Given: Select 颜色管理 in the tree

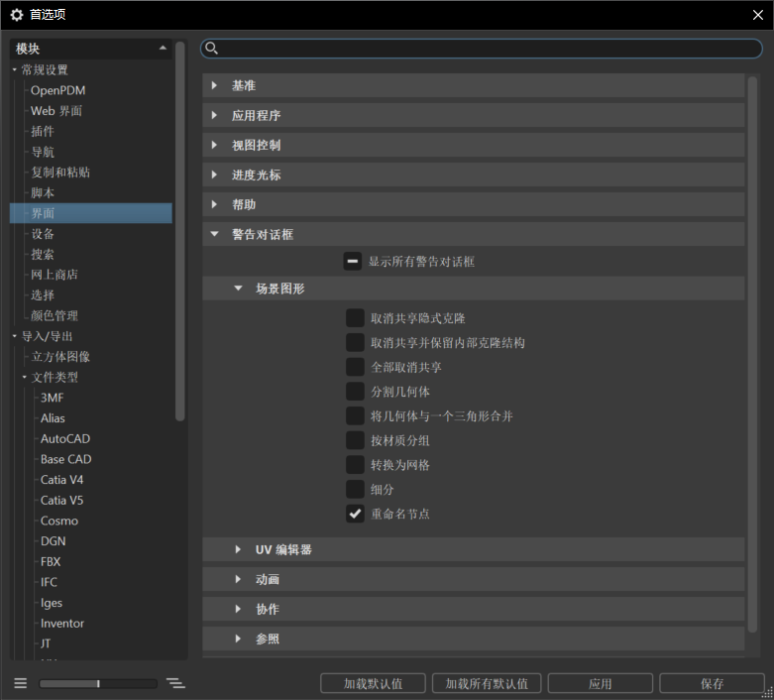Looking at the screenshot, I should click(x=55, y=315).
